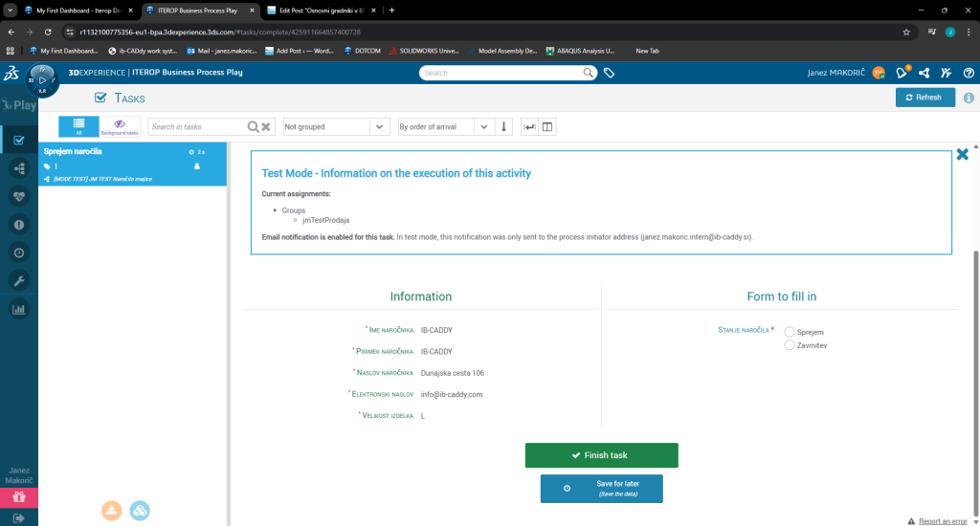Image resolution: width=980 pixels, height=526 pixels.
Task: Open the wrench settings sidebar icon
Action: tap(19, 280)
